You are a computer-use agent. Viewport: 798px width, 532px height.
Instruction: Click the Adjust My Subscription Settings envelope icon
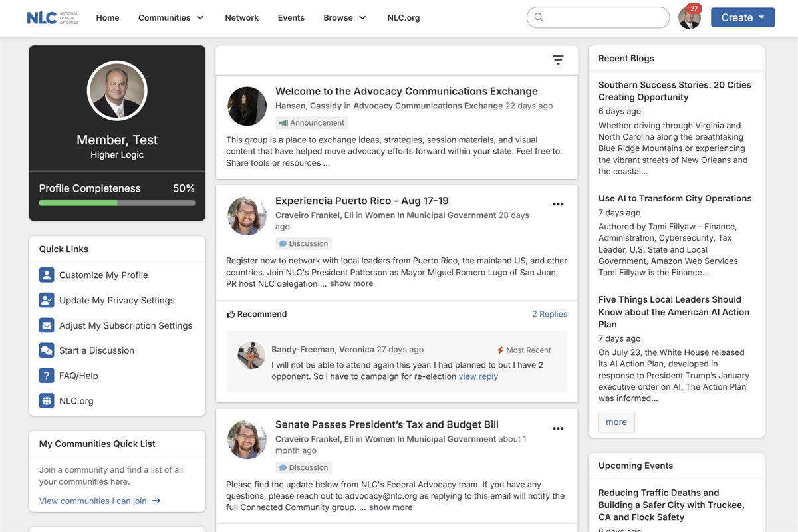click(x=47, y=325)
